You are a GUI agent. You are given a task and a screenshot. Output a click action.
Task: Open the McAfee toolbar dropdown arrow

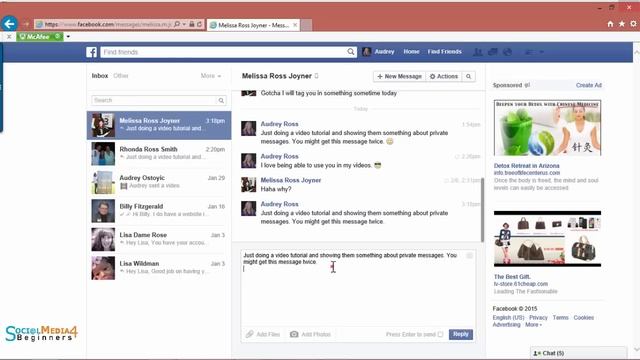[x=68, y=37]
